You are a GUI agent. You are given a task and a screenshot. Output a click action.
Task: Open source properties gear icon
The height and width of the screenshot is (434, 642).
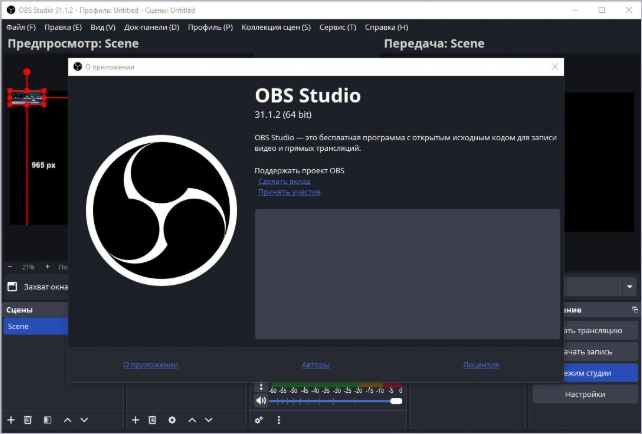point(172,420)
